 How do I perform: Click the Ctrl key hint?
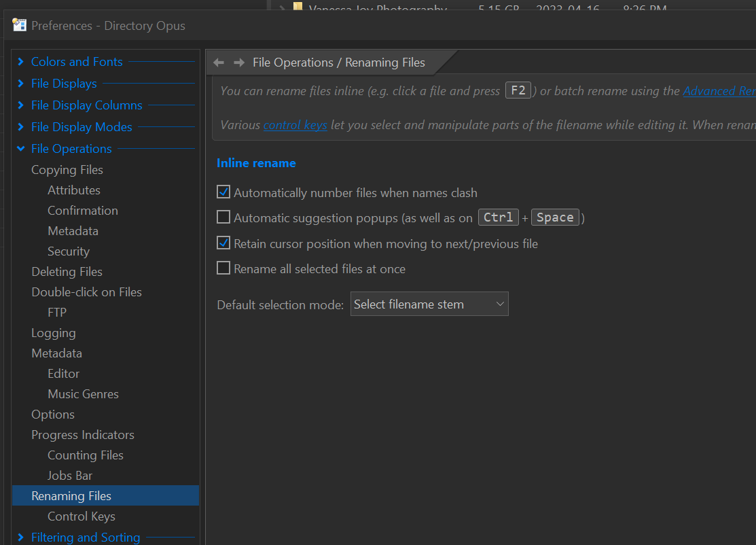point(498,217)
